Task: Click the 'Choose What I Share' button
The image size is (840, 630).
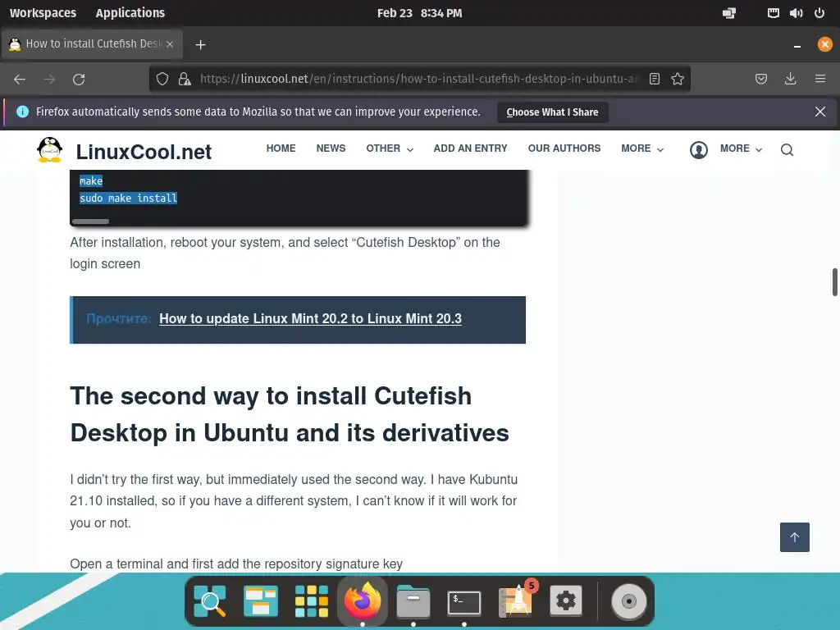Action: pyautogui.click(x=552, y=112)
